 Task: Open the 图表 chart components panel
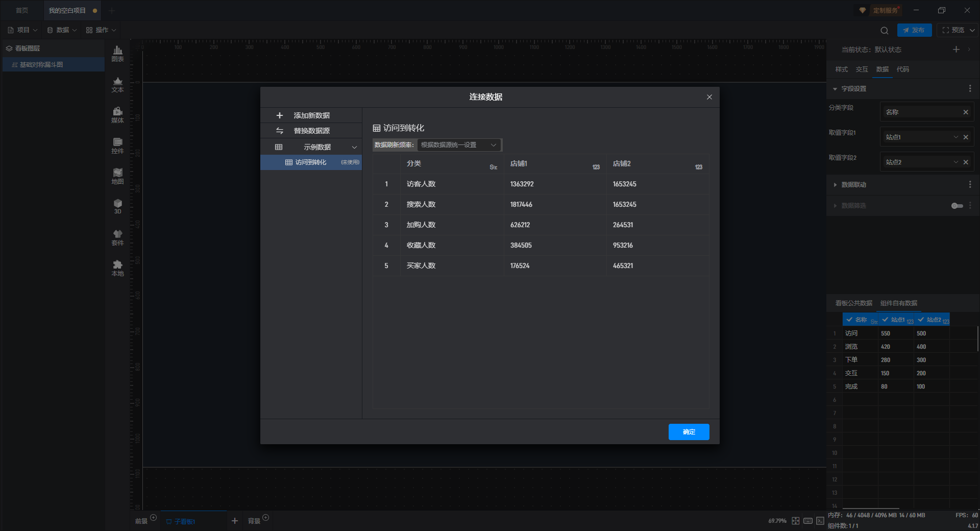click(x=117, y=53)
